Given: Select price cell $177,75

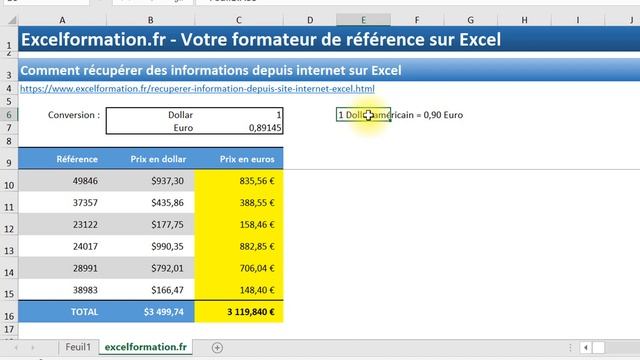Looking at the screenshot, I should click(x=150, y=224).
